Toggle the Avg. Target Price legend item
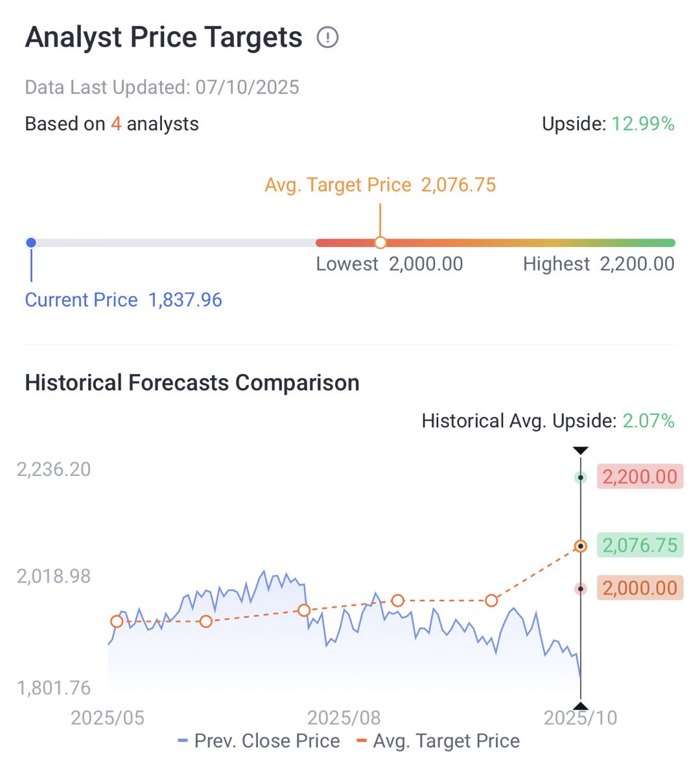 click(439, 741)
